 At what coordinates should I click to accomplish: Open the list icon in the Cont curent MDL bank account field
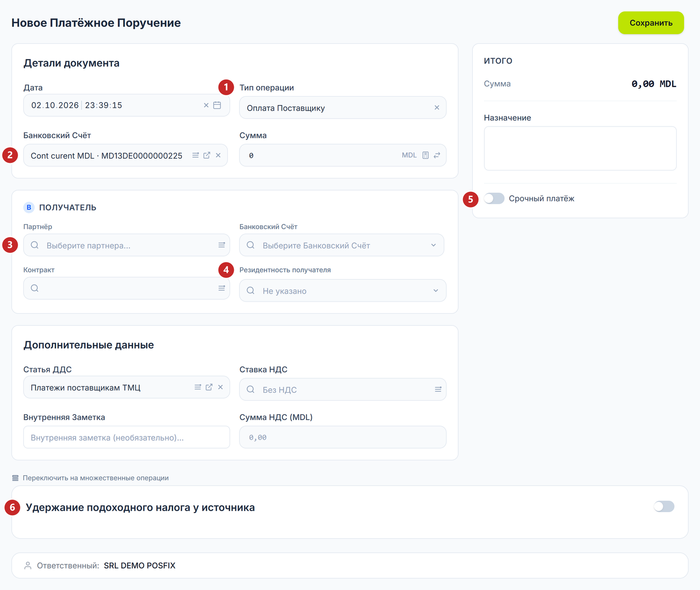tap(196, 155)
